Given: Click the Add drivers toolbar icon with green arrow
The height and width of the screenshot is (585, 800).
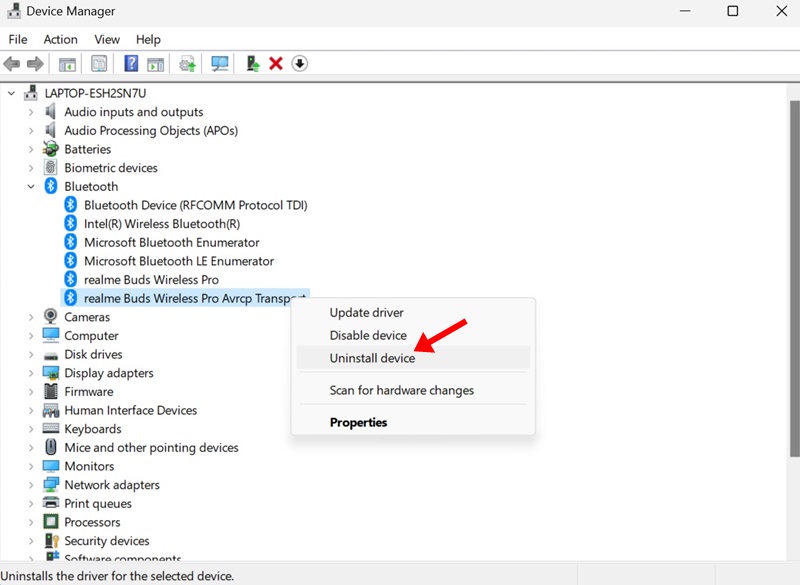Looking at the screenshot, I should point(253,64).
